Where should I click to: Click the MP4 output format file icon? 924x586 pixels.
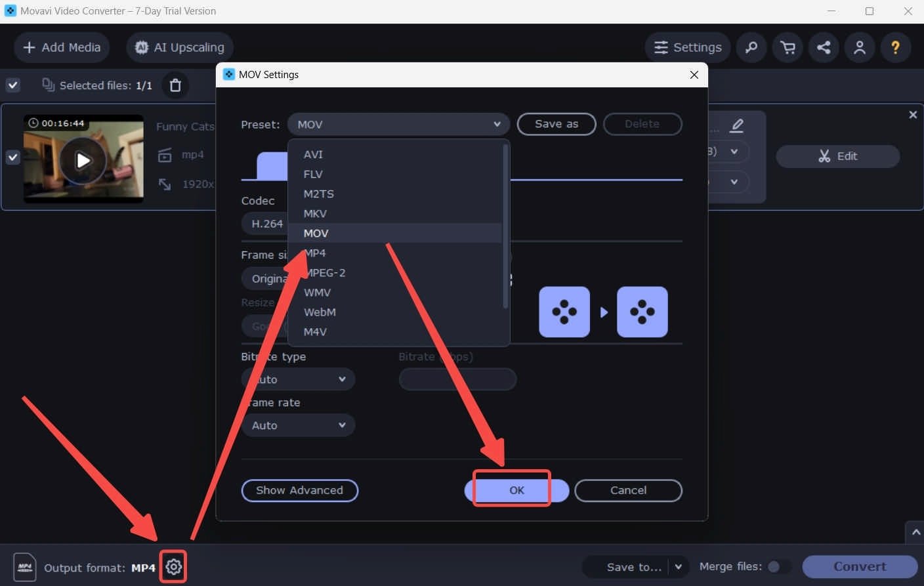(24, 567)
